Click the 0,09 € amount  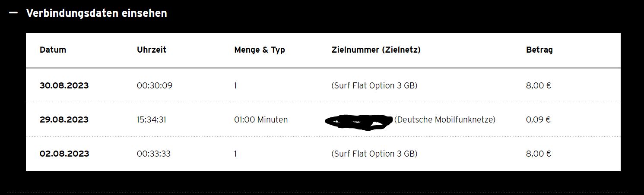[x=538, y=120]
